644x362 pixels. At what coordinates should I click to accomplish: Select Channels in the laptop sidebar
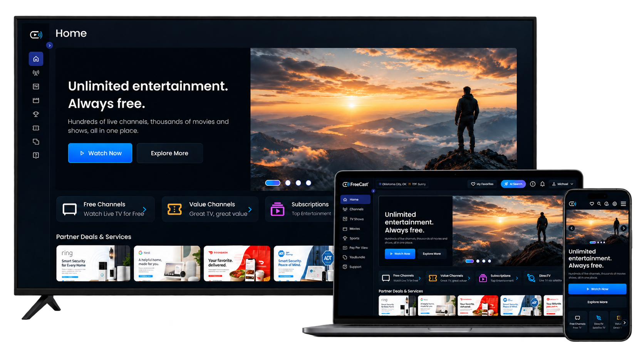pos(355,209)
